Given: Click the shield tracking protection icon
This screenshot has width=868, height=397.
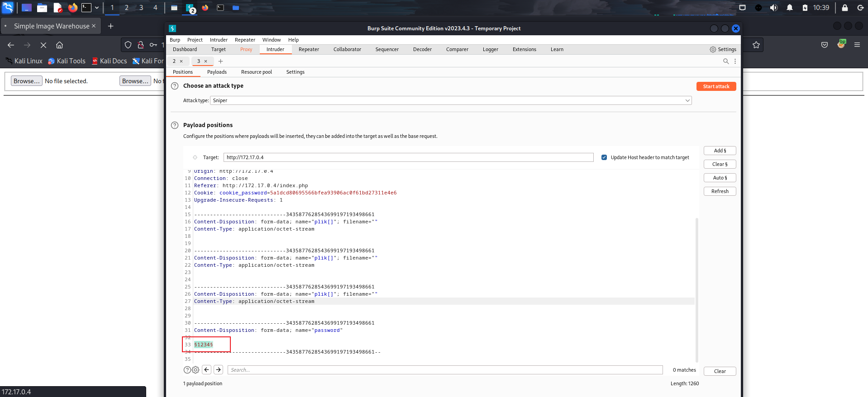Looking at the screenshot, I should pos(128,45).
